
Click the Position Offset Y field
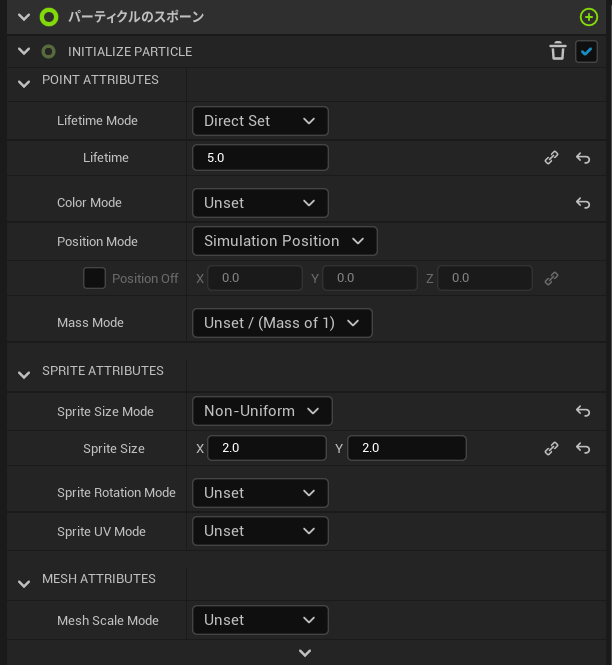point(370,278)
